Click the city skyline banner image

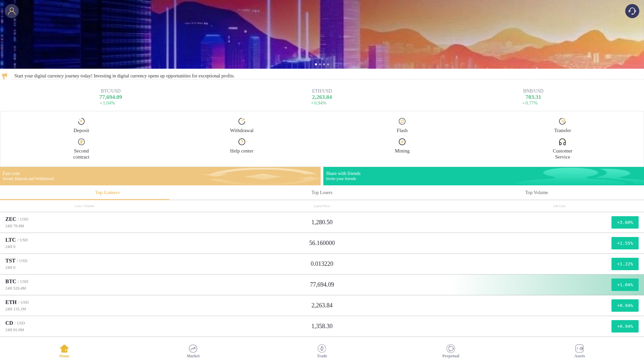[x=322, y=34]
